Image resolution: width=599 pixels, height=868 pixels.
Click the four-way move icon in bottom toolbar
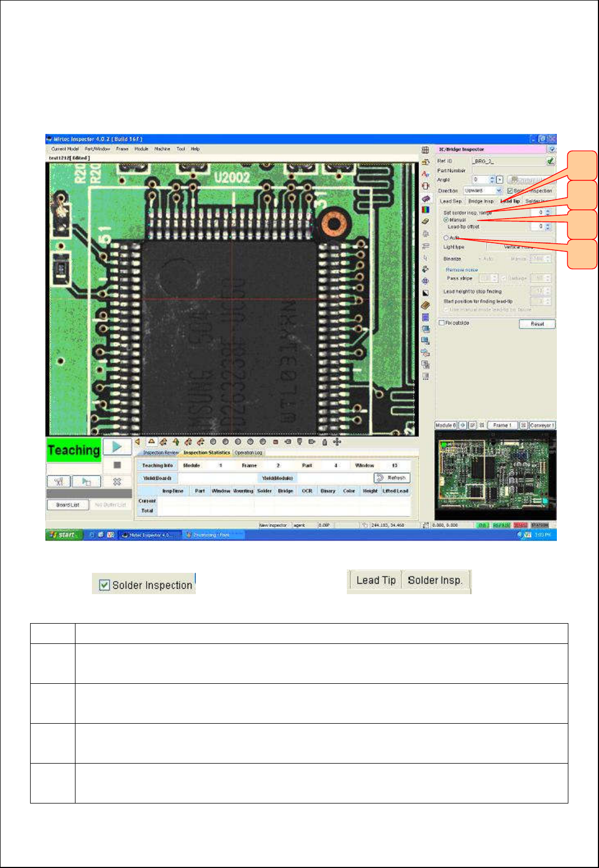[337, 442]
